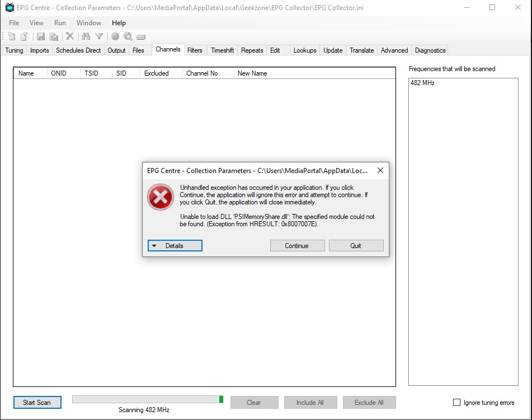This screenshot has width=532, height=420.
Task: Click the binoculars find icon
Action: click(86, 36)
